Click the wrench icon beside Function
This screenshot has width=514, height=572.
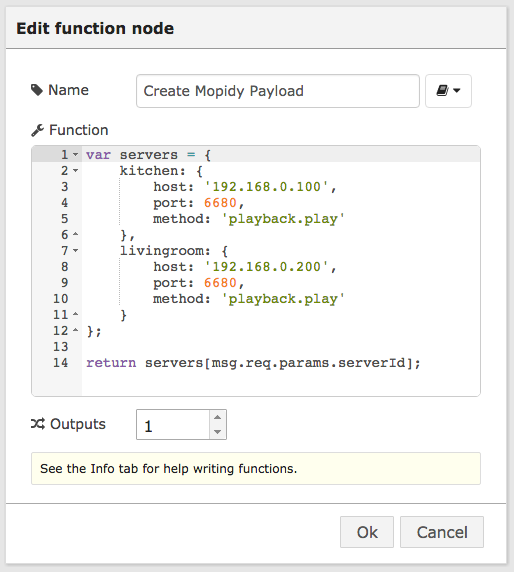38,130
